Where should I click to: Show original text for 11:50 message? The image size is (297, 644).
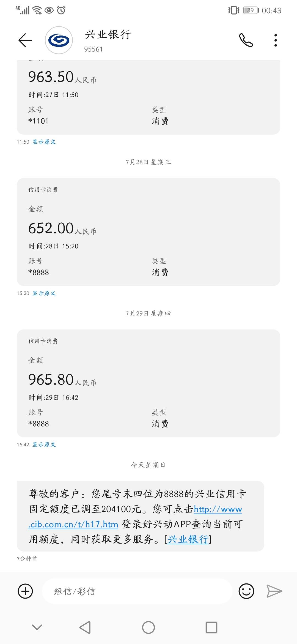[44, 142]
